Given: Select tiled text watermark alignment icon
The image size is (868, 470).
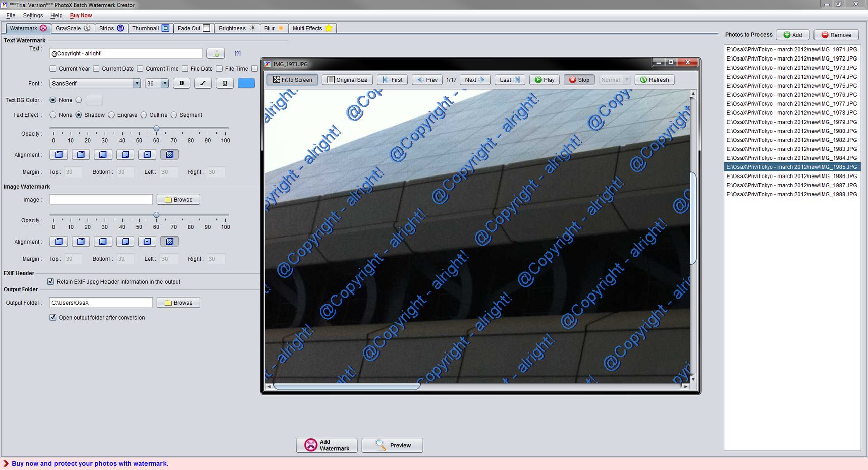Looking at the screenshot, I should click(170, 155).
